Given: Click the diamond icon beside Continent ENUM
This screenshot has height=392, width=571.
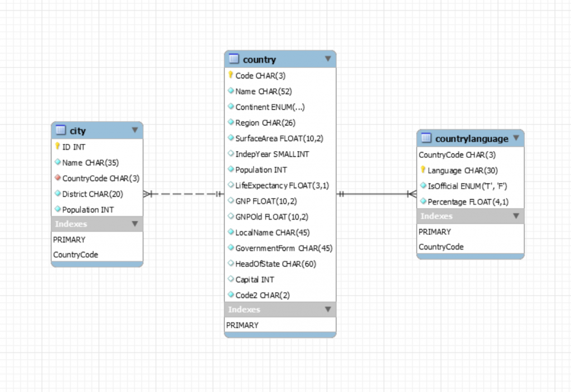Looking at the screenshot, I should click(x=230, y=107).
